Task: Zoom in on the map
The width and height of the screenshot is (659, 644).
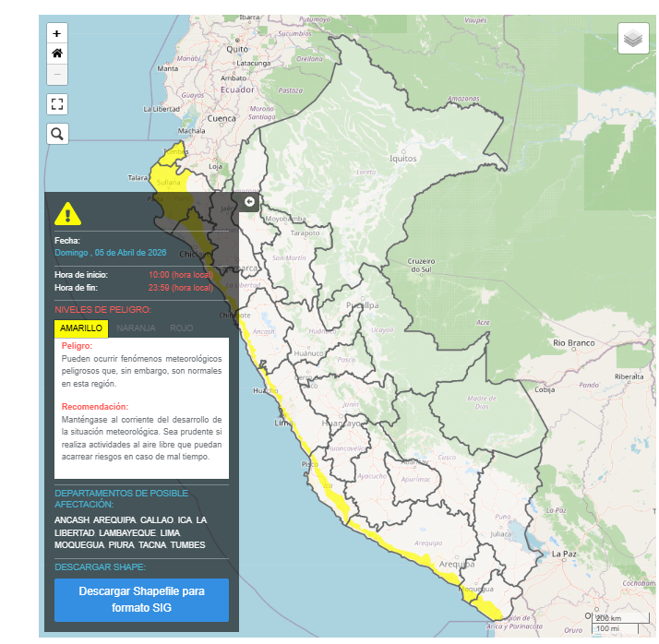Action: (57, 33)
